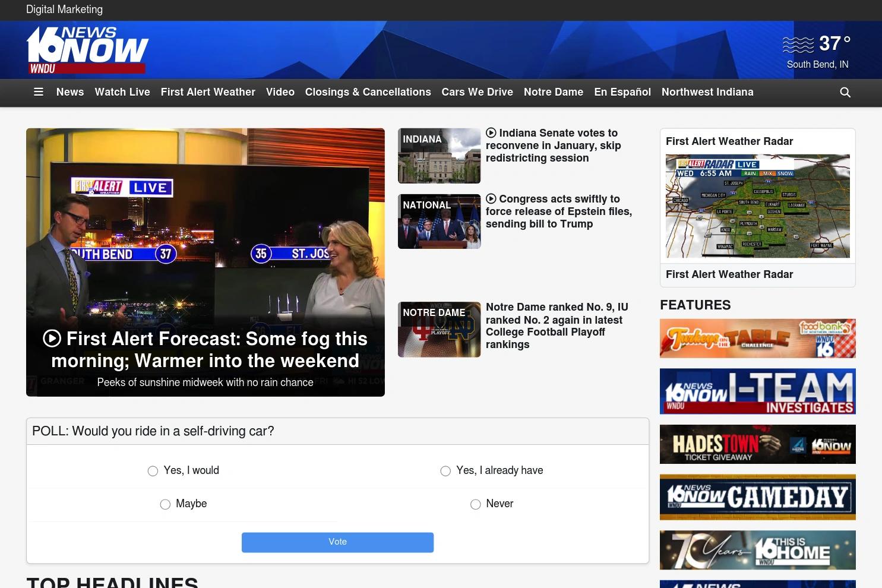The width and height of the screenshot is (882, 588).
Task: Click the FEATURES section heading
Action: (x=696, y=305)
